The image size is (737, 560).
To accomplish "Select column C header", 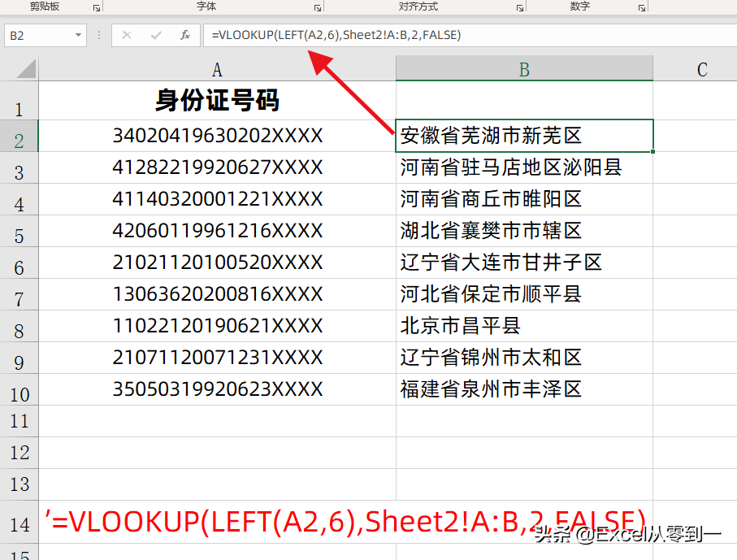I will [701, 69].
